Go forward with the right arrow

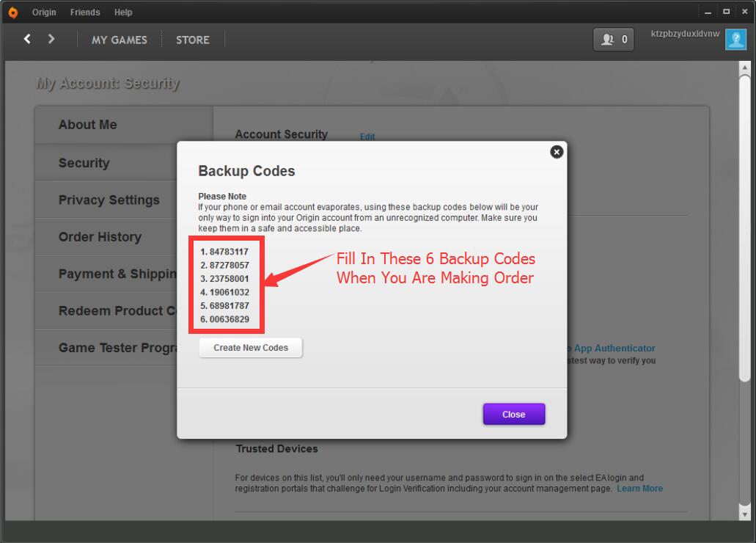click(x=51, y=40)
